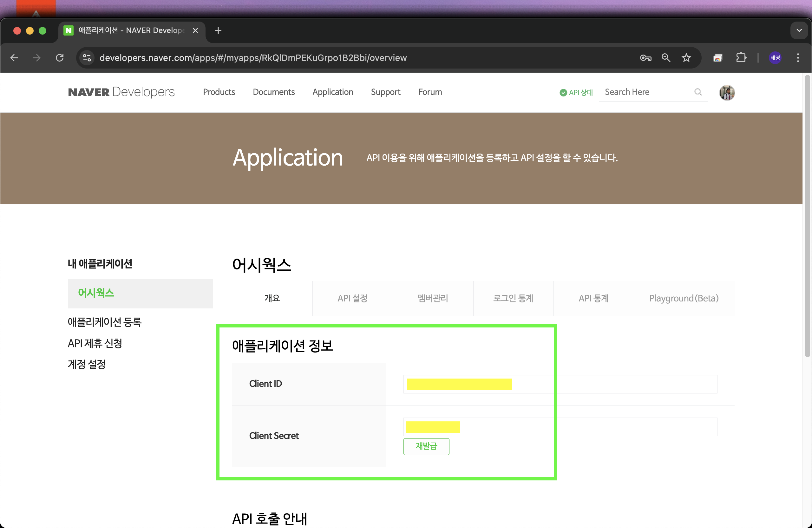812x528 pixels.
Task: Bookmark this page with the star icon
Action: click(686, 58)
